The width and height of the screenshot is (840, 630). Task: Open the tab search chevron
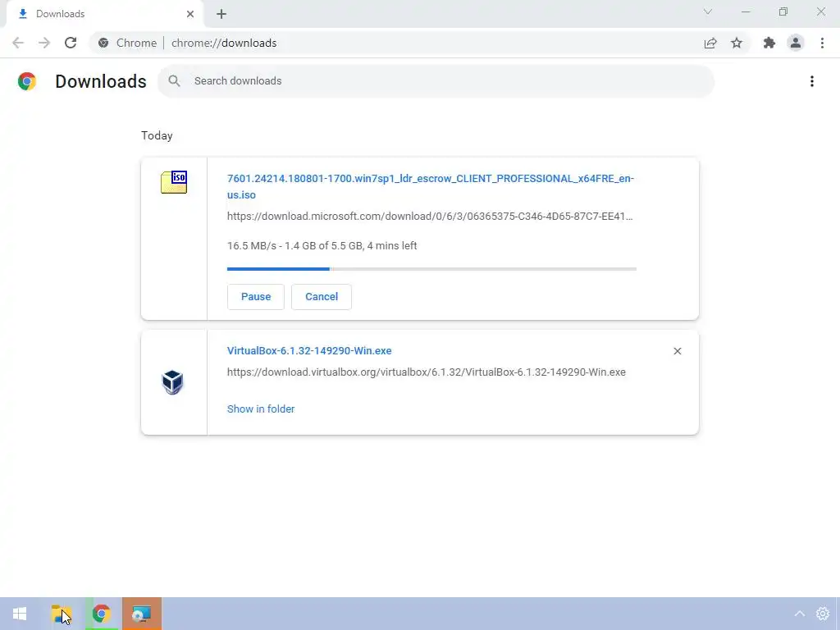click(708, 11)
